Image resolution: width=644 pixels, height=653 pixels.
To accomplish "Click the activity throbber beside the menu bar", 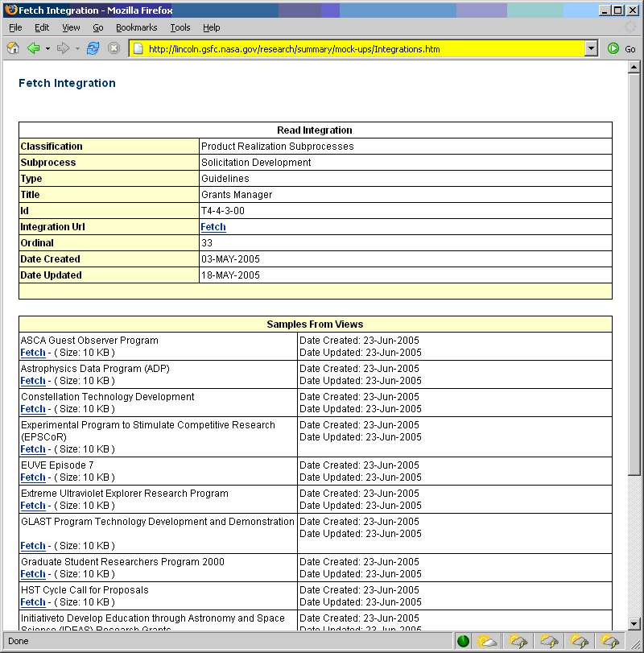I will tap(630, 27).
